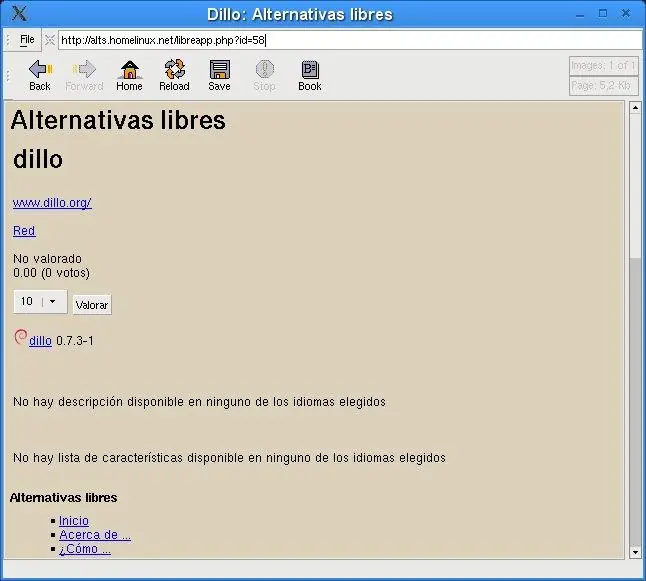Open the File menu

[x=27, y=40]
